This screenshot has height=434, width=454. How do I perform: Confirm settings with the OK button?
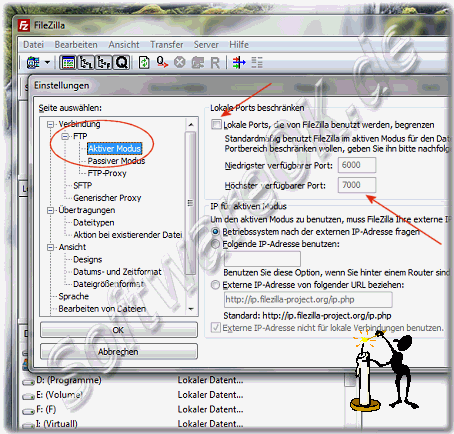click(x=119, y=330)
